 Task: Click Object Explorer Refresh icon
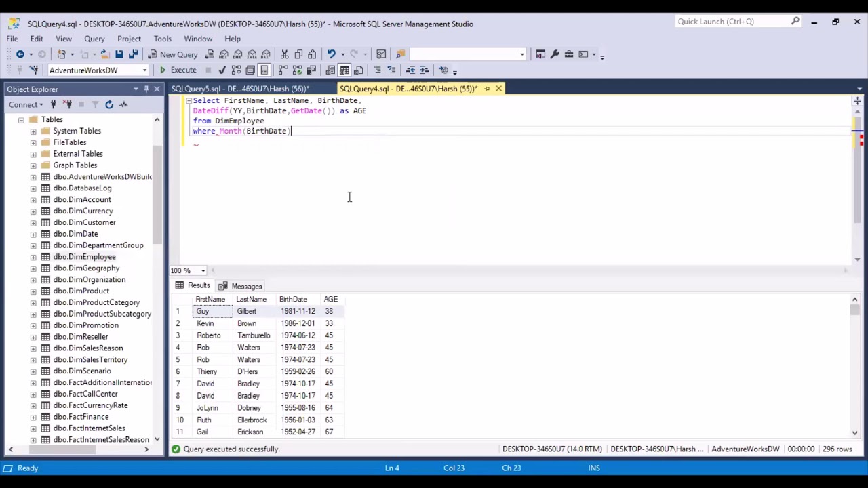coord(108,104)
